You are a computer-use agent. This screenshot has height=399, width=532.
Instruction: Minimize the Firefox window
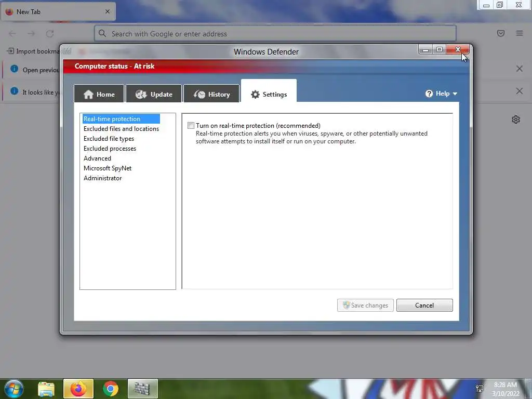486,5
